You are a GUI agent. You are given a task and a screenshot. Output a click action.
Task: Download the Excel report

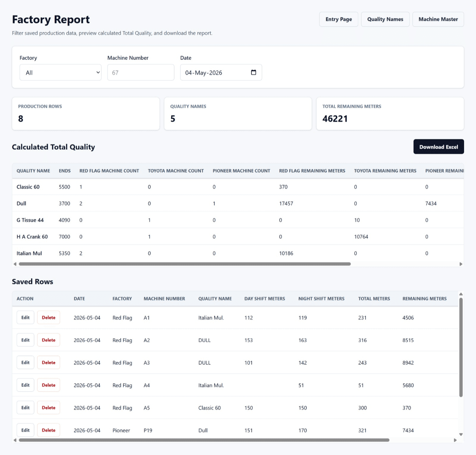(x=439, y=147)
